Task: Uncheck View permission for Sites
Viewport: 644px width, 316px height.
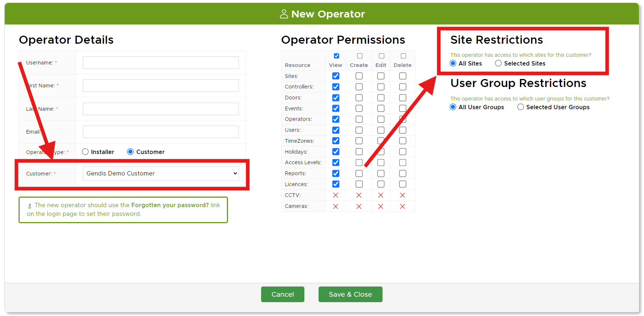Action: pyautogui.click(x=336, y=76)
